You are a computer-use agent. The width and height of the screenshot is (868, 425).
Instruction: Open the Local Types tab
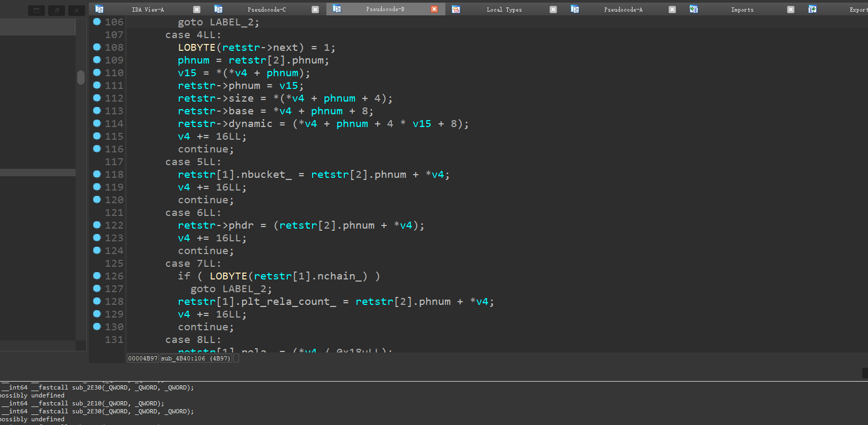click(504, 10)
